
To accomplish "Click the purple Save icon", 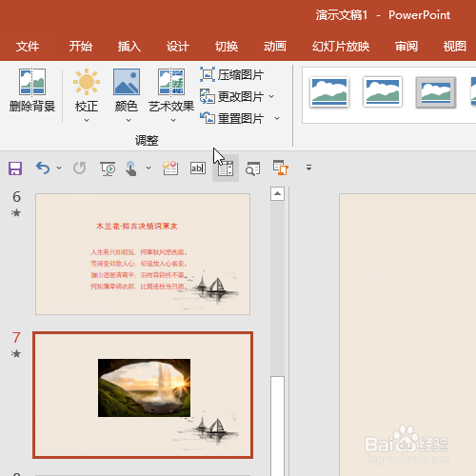I will point(15,169).
